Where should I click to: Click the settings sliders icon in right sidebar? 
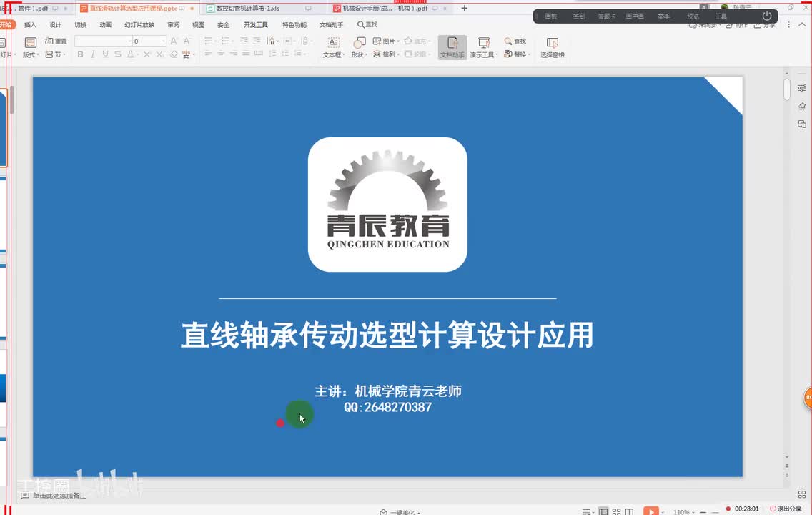tap(802, 87)
